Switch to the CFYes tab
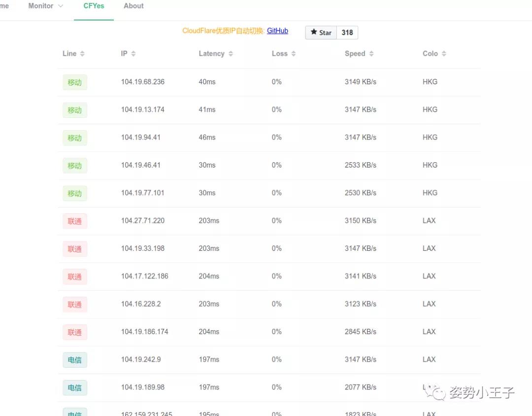 coord(94,6)
